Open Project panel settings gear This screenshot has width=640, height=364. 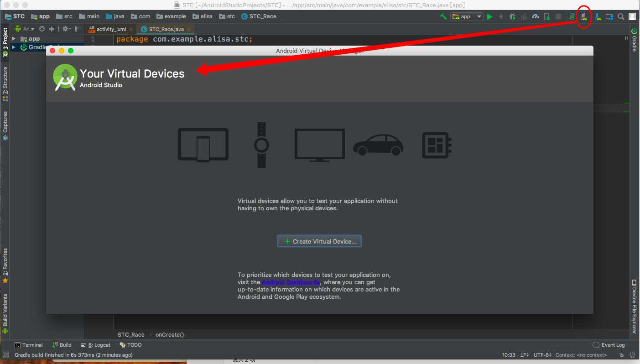(66, 29)
